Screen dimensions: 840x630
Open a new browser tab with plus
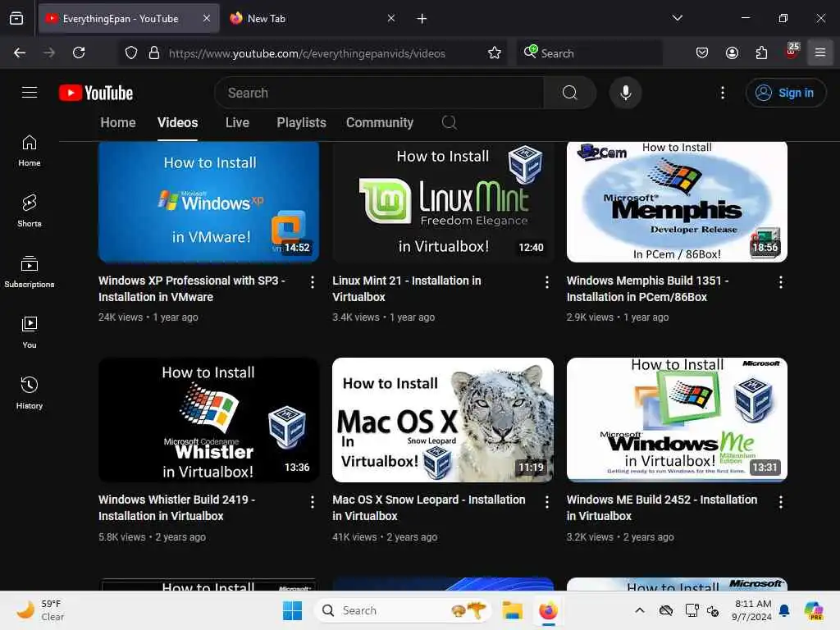[422, 19]
